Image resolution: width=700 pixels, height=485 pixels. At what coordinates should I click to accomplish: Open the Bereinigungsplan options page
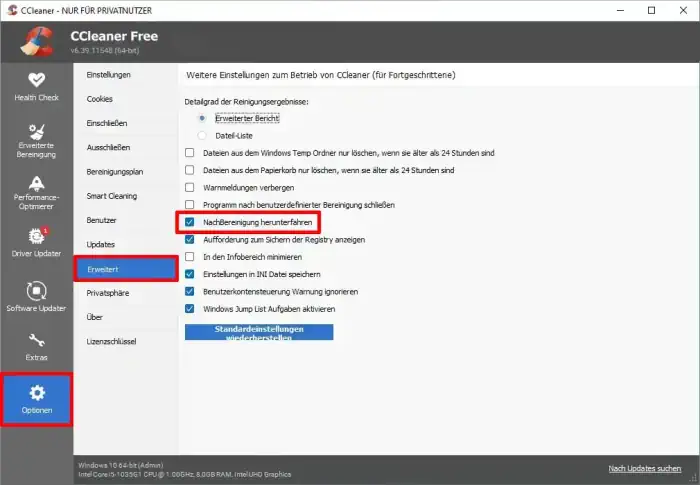click(x=115, y=171)
